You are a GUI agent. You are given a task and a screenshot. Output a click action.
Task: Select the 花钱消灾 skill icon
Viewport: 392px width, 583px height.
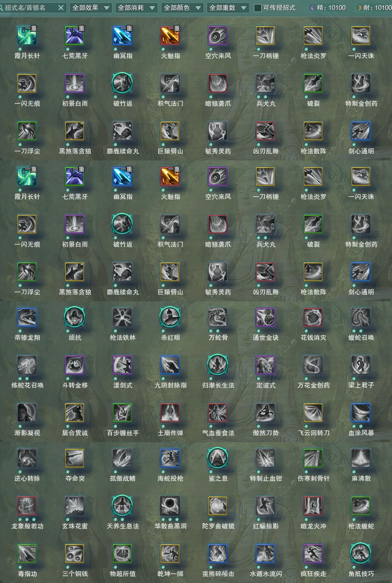[x=314, y=317]
